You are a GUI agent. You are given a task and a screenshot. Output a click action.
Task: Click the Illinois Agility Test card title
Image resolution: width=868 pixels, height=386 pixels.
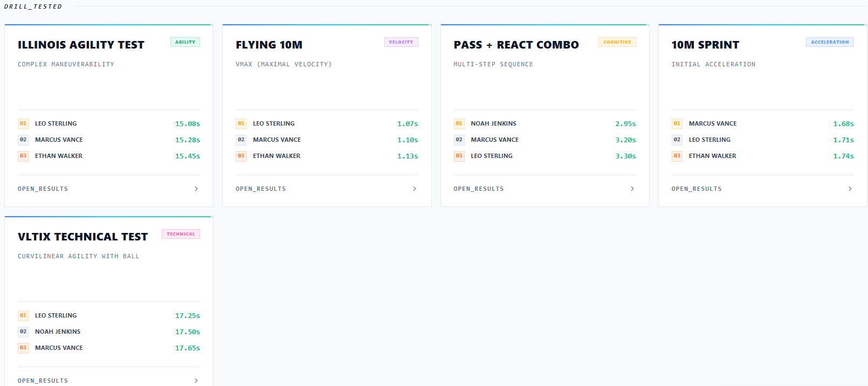tap(81, 45)
